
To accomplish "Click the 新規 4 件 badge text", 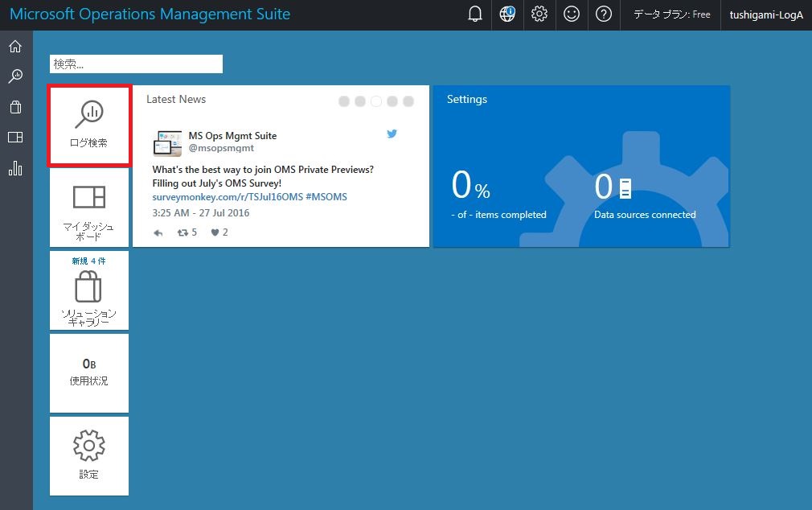I will click(x=88, y=261).
